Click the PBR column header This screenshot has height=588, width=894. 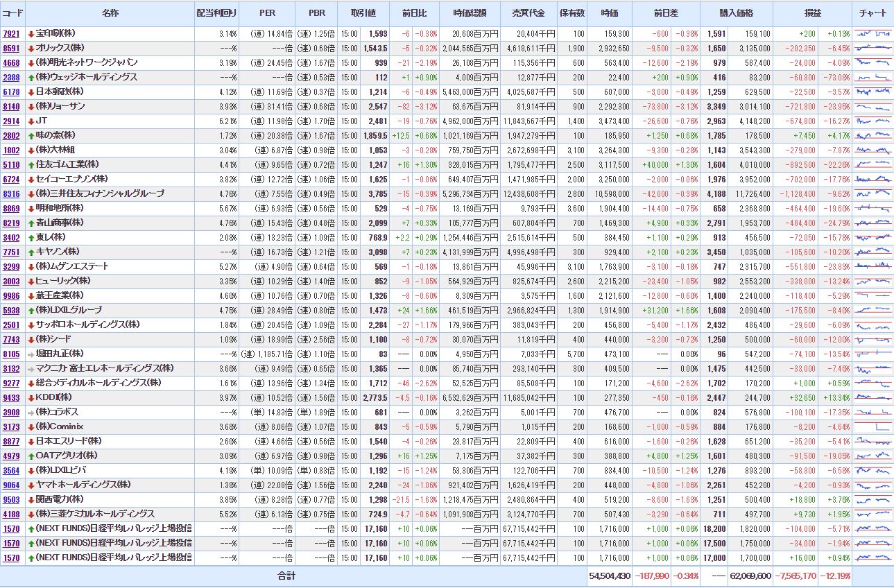coord(316,13)
